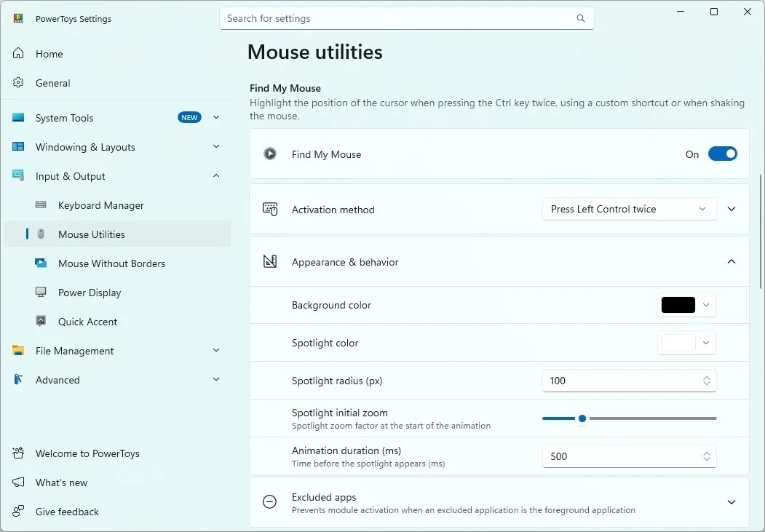Open the Spotlight color white swatch

tap(678, 343)
